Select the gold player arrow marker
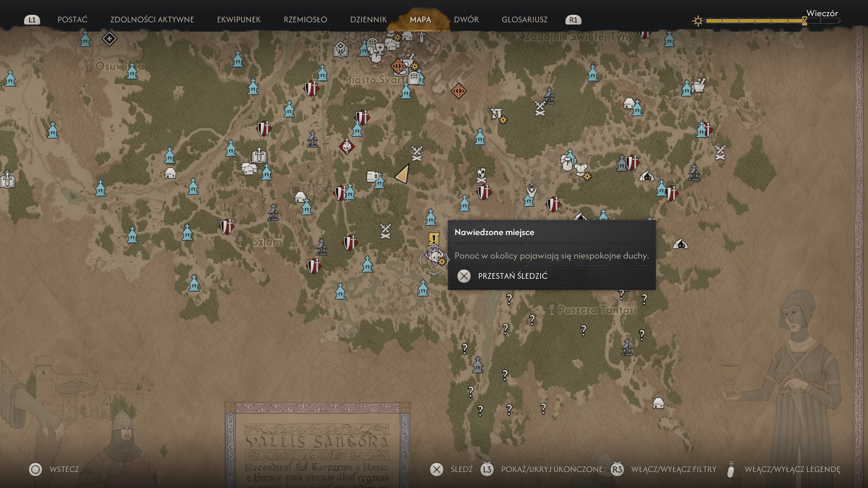Image resolution: width=868 pixels, height=488 pixels. [403, 174]
